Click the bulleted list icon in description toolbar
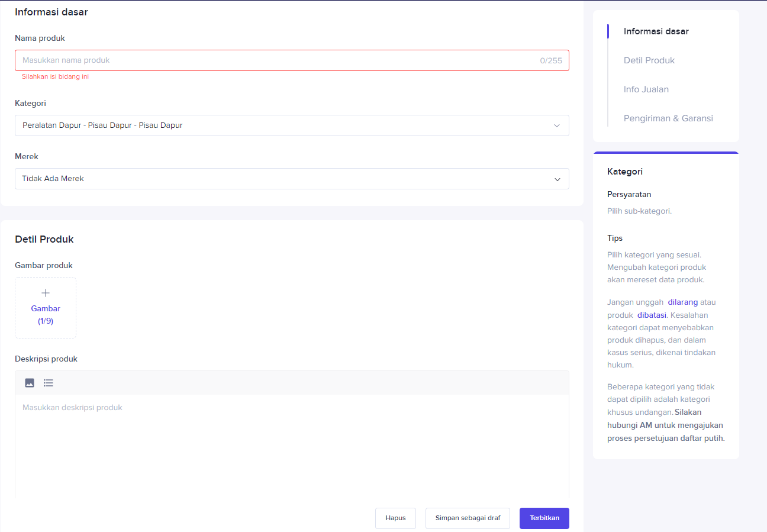The image size is (767, 532). coord(49,383)
